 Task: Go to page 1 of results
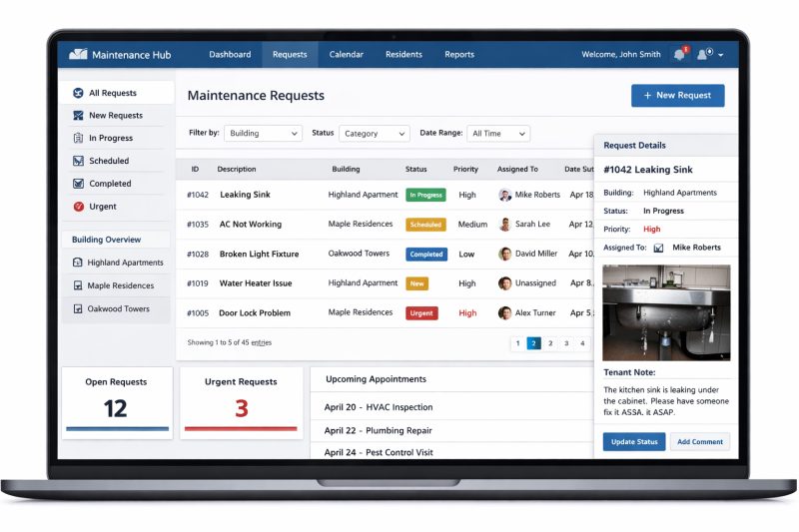click(x=517, y=343)
